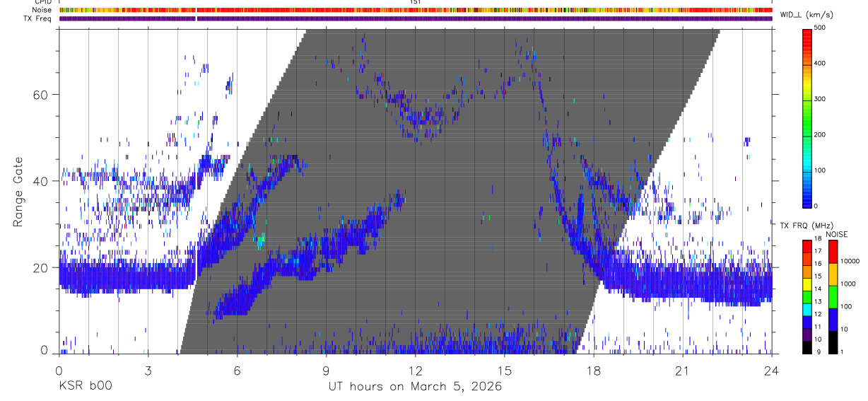Click the x-axis hour label 3
This screenshot has width=868, height=401.
pos(148,370)
